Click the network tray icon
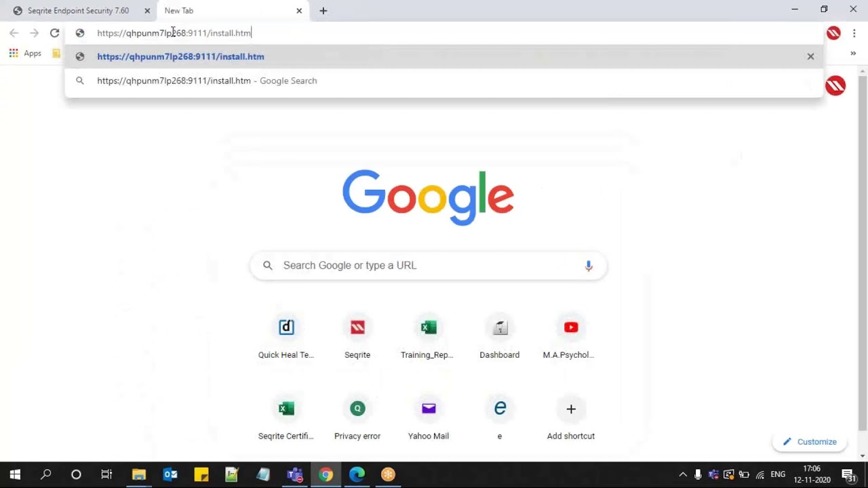The width and height of the screenshot is (868, 488). tap(760, 474)
